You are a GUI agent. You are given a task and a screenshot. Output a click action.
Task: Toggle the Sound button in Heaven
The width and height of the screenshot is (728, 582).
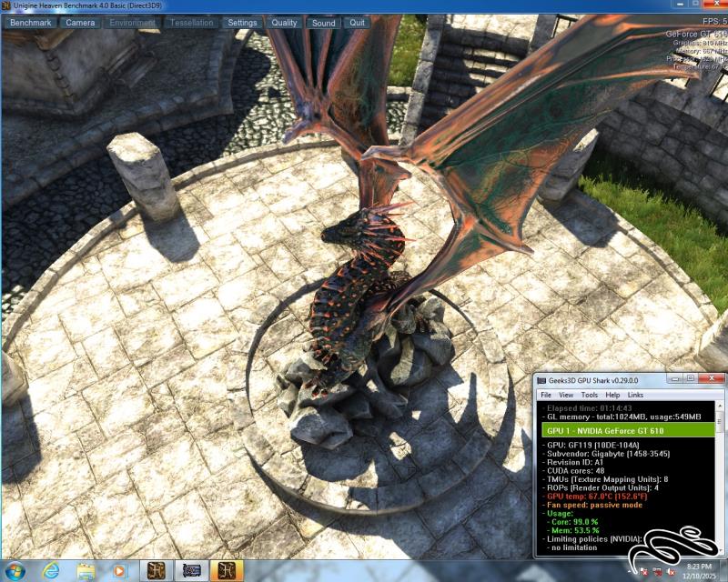(x=323, y=23)
